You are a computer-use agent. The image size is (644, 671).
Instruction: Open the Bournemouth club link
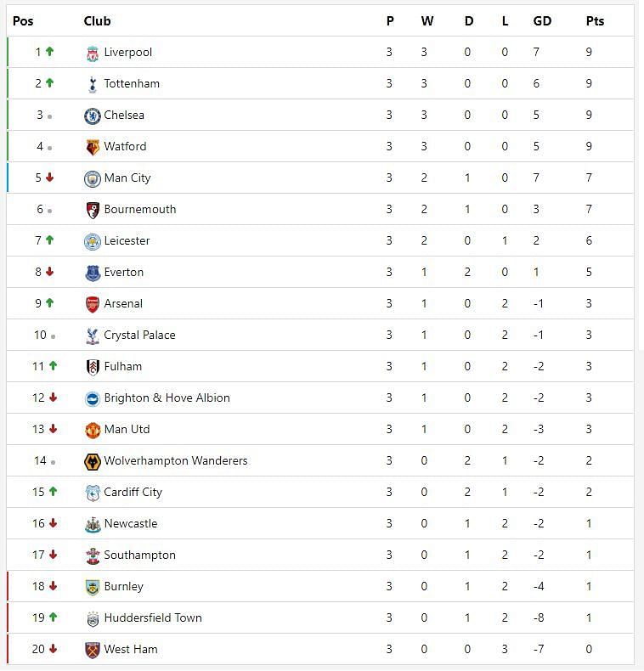click(139, 209)
